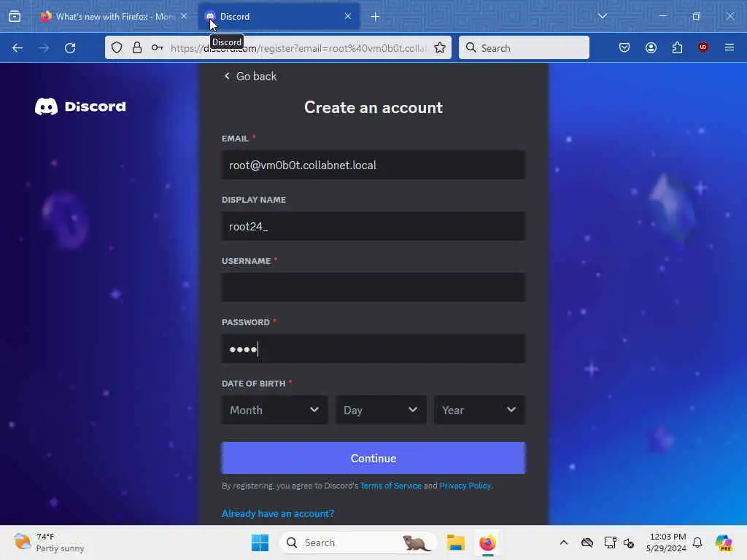Save page to Pocket
This screenshot has height=560, width=747.
click(624, 47)
